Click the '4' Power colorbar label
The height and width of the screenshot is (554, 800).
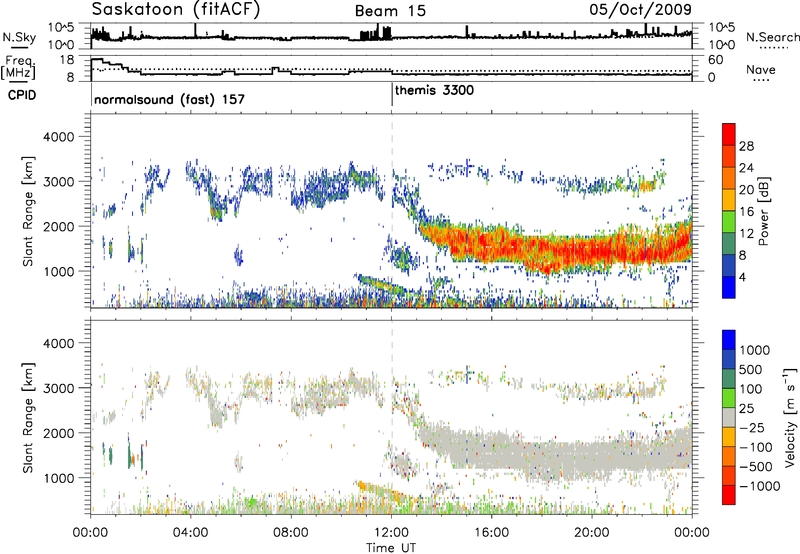[743, 277]
